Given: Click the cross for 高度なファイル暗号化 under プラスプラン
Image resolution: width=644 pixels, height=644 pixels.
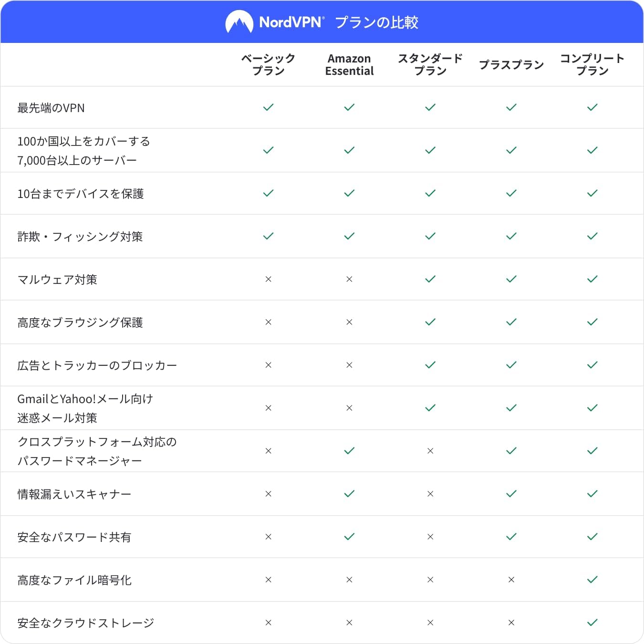Looking at the screenshot, I should (511, 580).
